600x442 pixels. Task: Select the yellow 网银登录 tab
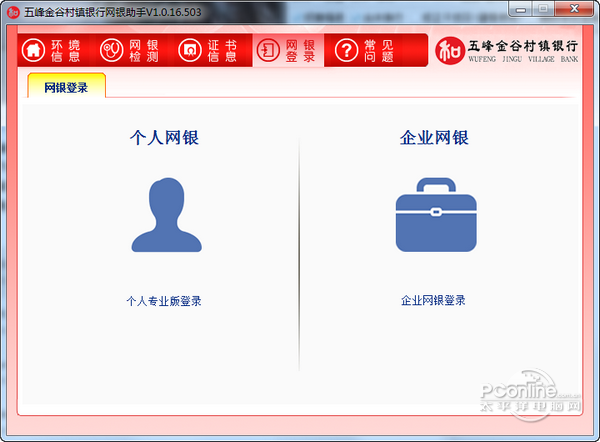click(66, 86)
